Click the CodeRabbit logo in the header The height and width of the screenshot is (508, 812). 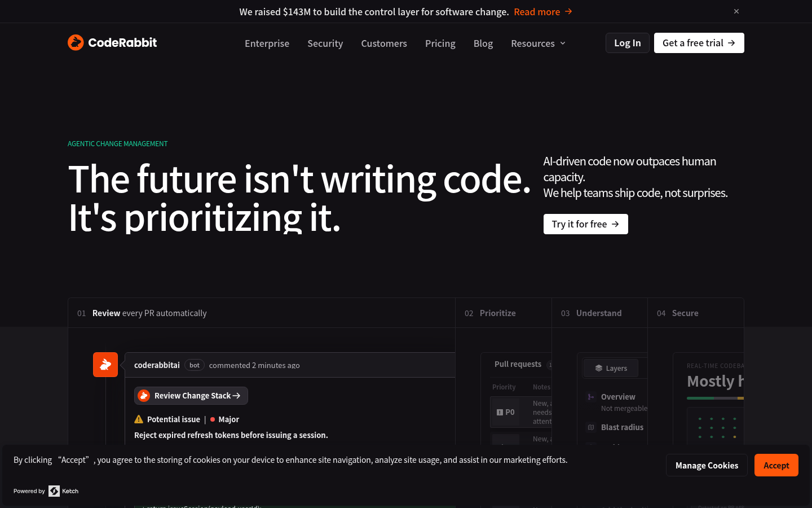pos(112,42)
